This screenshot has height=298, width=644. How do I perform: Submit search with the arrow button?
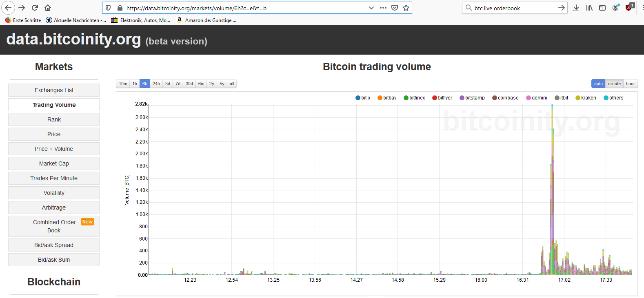(x=562, y=8)
